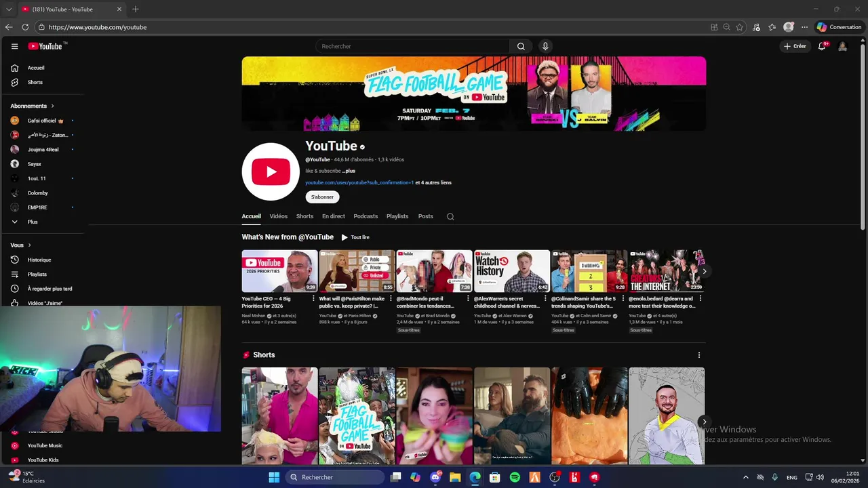Open options menu for ParisHilton video
The width and height of the screenshot is (868, 488).
pos(391,298)
